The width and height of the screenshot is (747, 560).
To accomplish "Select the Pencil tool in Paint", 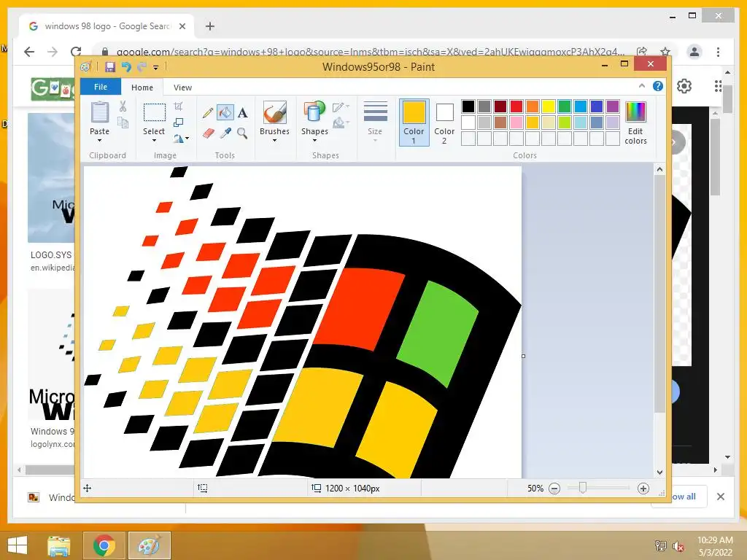I will tap(208, 113).
